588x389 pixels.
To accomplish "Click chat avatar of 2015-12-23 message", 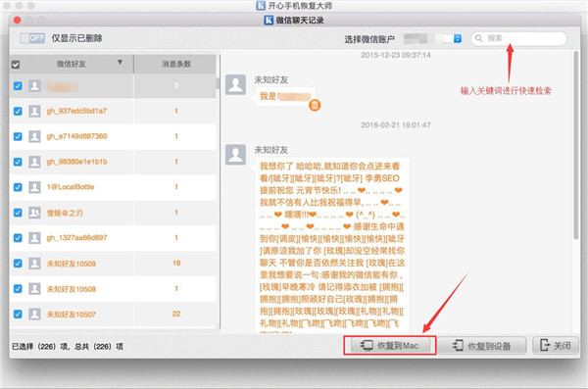I will pyautogui.click(x=235, y=85).
